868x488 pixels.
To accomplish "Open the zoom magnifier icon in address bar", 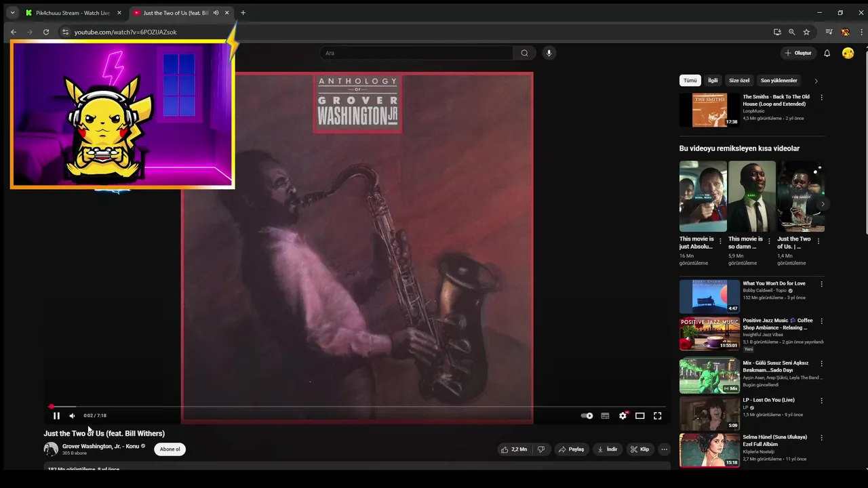I will pyautogui.click(x=791, y=32).
